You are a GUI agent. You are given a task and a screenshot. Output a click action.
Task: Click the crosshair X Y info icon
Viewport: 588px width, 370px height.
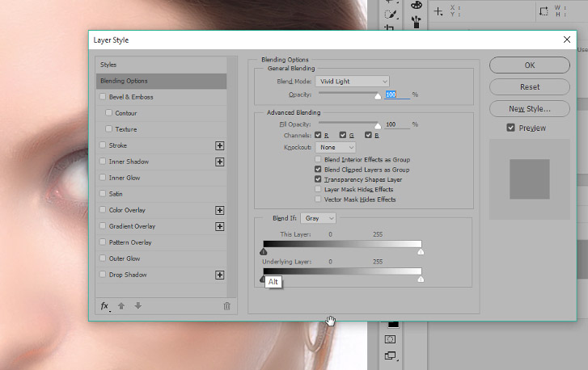(438, 11)
